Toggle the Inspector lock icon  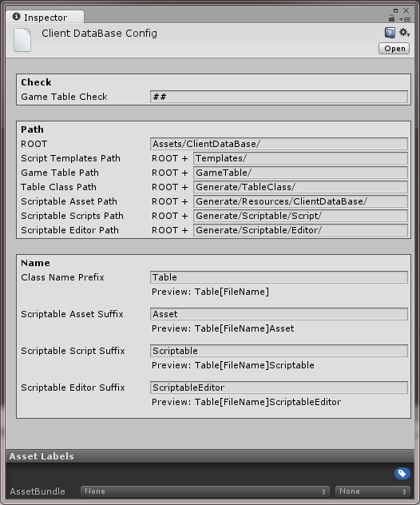[391, 18]
